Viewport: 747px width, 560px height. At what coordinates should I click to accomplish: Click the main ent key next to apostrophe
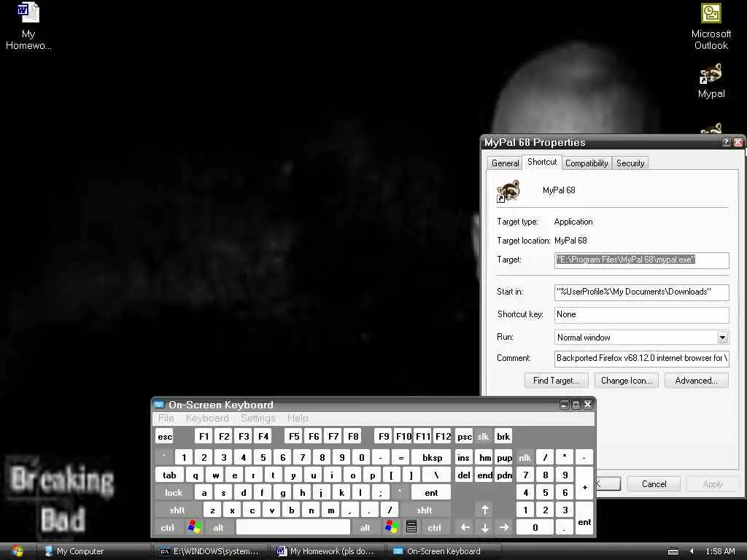tap(431, 492)
